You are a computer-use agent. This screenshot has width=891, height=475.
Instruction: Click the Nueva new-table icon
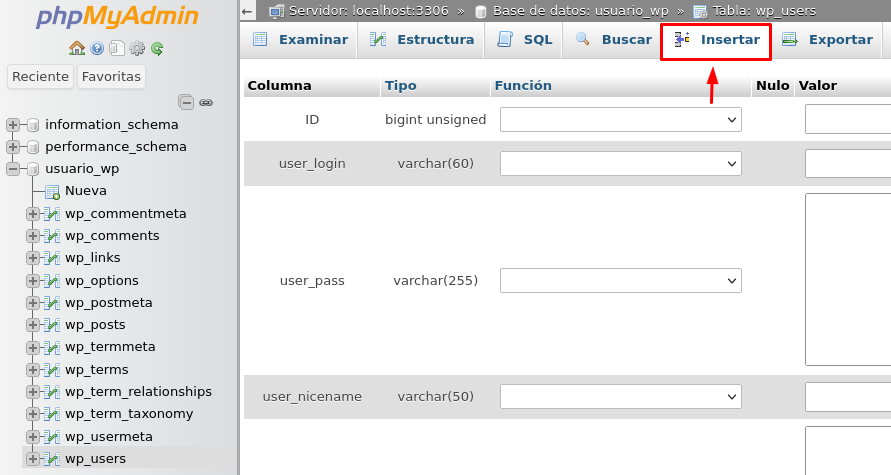click(x=52, y=192)
